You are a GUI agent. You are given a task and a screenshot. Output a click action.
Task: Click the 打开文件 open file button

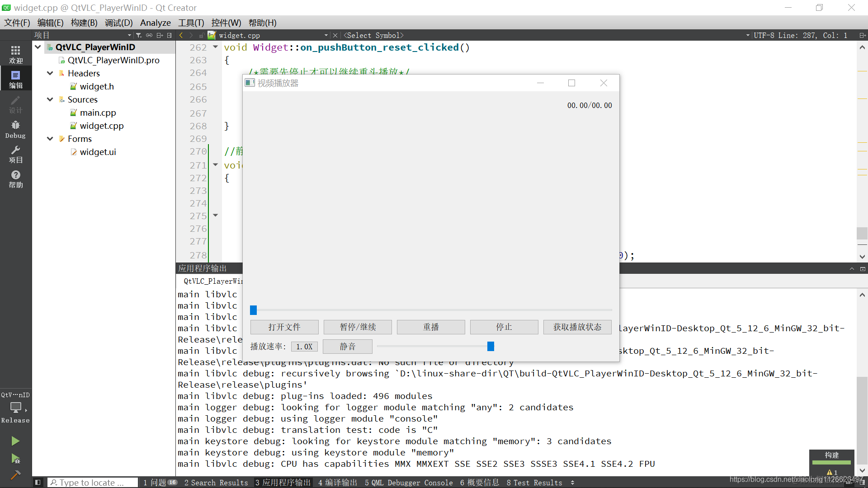click(284, 327)
